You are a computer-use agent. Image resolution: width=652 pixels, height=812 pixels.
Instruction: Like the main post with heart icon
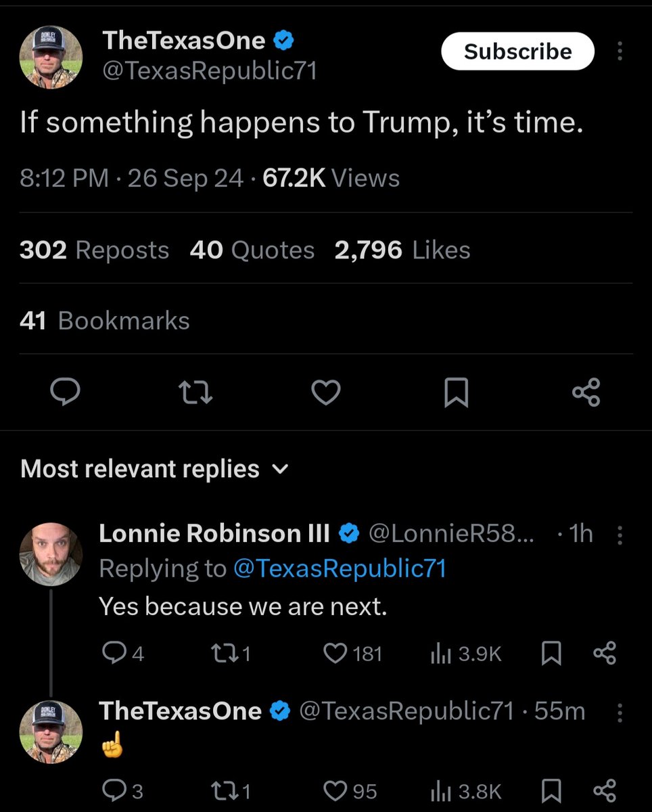[325, 392]
